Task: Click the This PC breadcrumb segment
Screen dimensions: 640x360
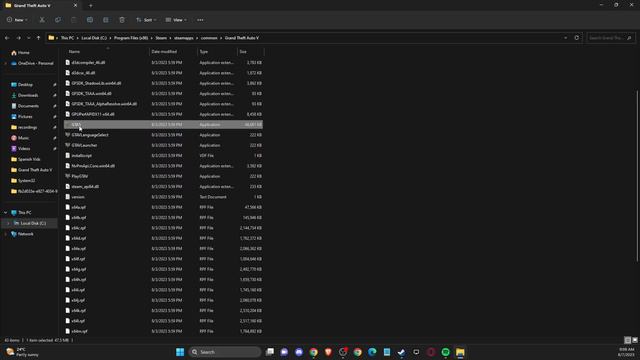Action: (68, 38)
